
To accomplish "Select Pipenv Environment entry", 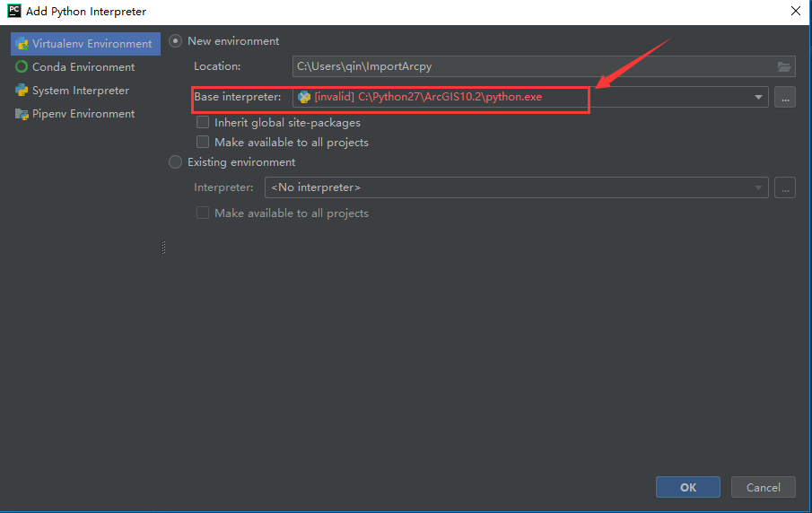I will (75, 113).
